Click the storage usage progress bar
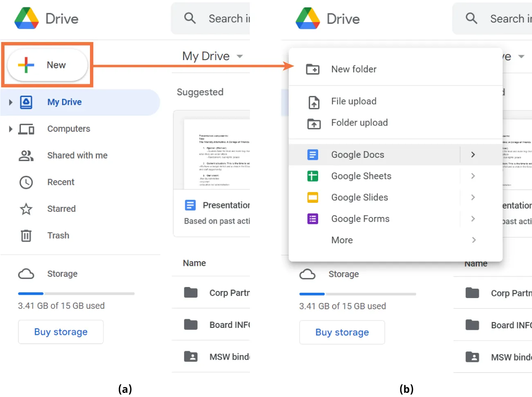The width and height of the screenshot is (532, 397). [x=76, y=294]
